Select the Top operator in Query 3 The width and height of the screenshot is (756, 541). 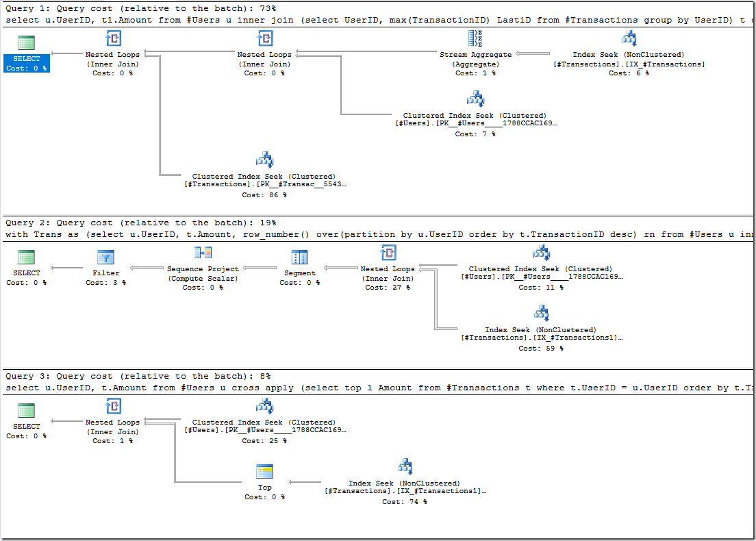264,471
